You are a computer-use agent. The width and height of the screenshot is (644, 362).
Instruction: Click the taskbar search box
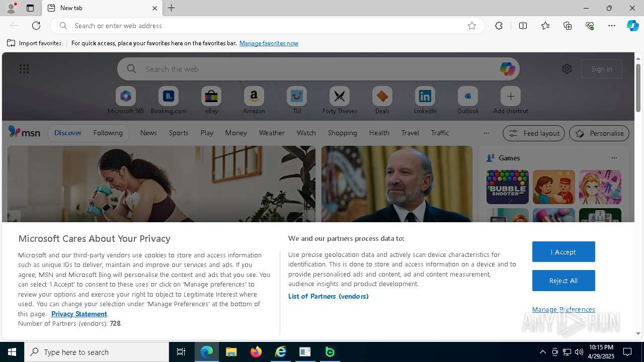(x=97, y=352)
